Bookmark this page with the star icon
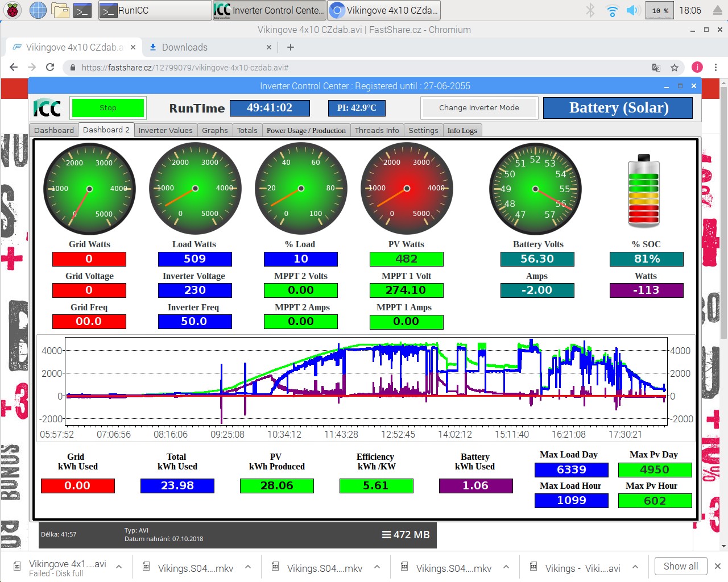The height and width of the screenshot is (582, 728). [675, 68]
